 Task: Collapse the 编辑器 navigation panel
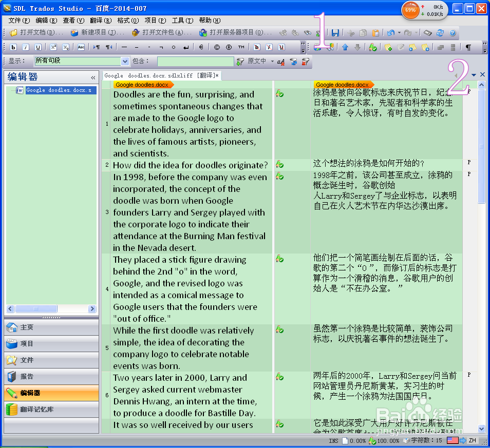pyautogui.click(x=93, y=77)
